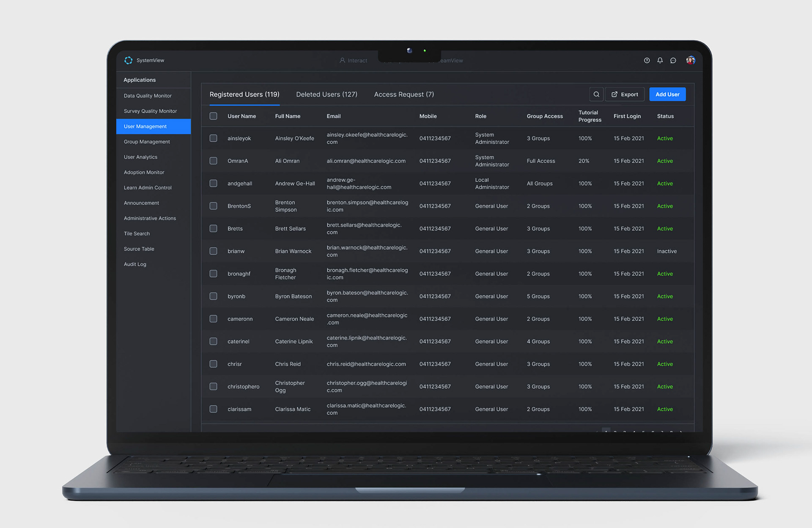The image size is (812, 528).
Task: Check the cameronn row checkbox
Action: pos(214,319)
